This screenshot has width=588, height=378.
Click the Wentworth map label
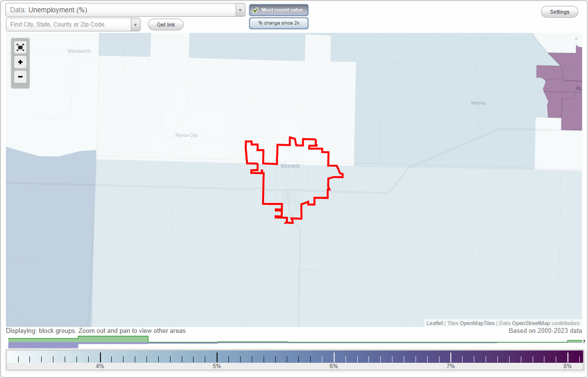[x=79, y=51]
